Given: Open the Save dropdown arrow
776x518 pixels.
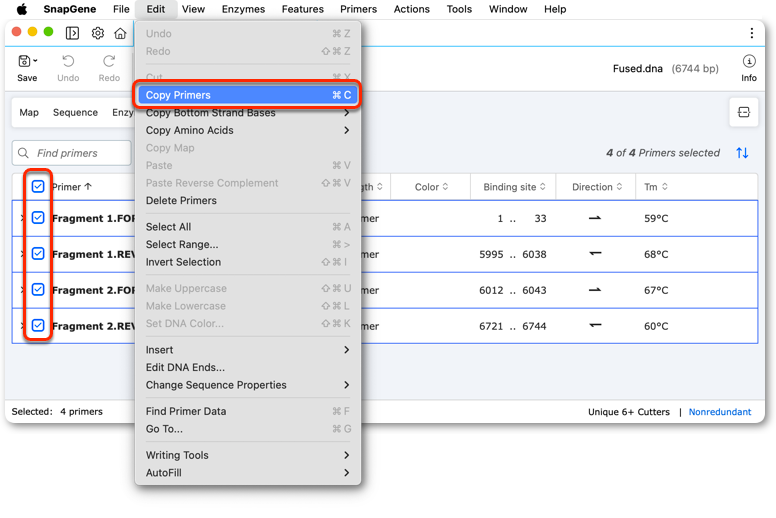Looking at the screenshot, I should (35, 61).
